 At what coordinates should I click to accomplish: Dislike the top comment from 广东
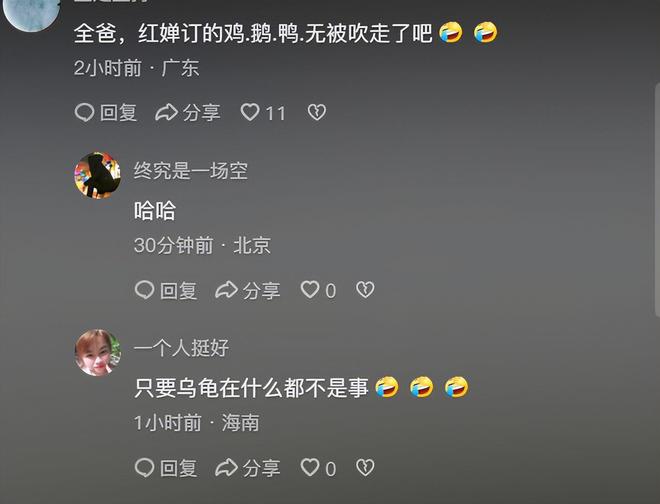click(x=317, y=112)
